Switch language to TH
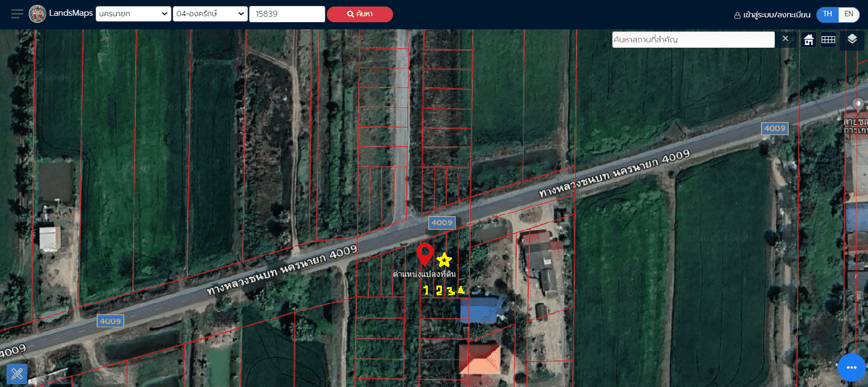The width and height of the screenshot is (868, 387). (x=827, y=14)
